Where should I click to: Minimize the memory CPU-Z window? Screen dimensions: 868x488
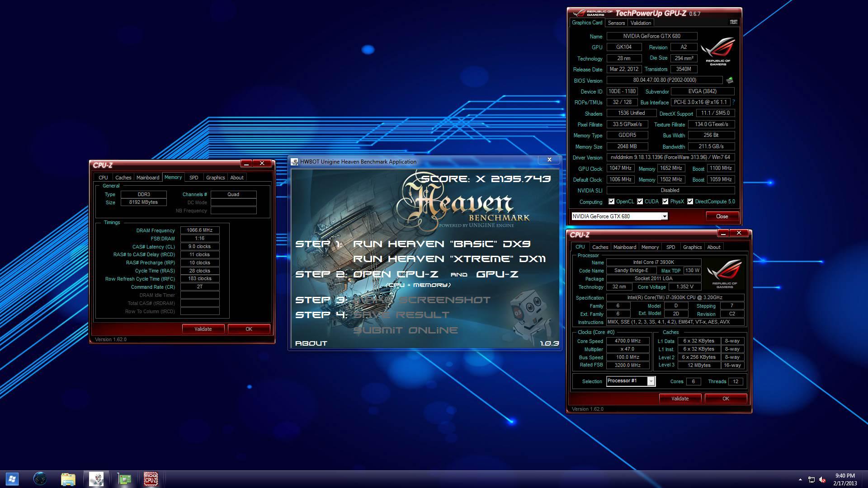(x=246, y=164)
